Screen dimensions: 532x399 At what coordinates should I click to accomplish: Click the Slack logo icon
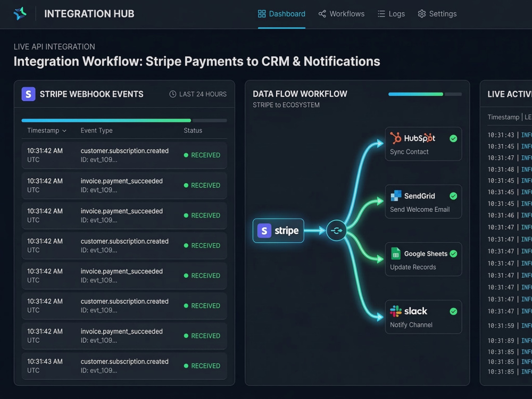pyautogui.click(x=396, y=311)
